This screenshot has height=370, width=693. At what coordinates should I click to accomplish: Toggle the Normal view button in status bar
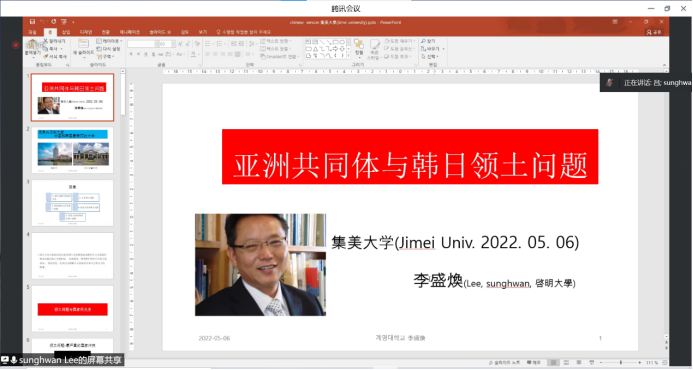553,362
